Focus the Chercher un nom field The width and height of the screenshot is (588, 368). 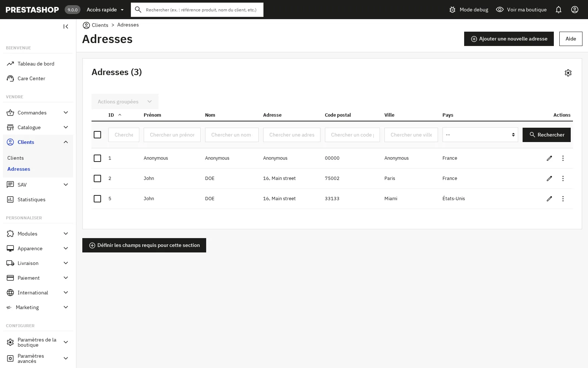pyautogui.click(x=232, y=135)
